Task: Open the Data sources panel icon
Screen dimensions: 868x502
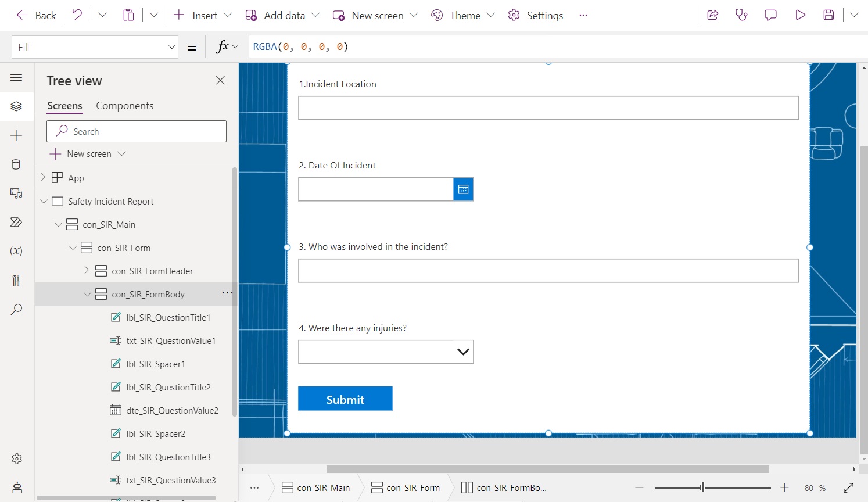Action: click(16, 164)
